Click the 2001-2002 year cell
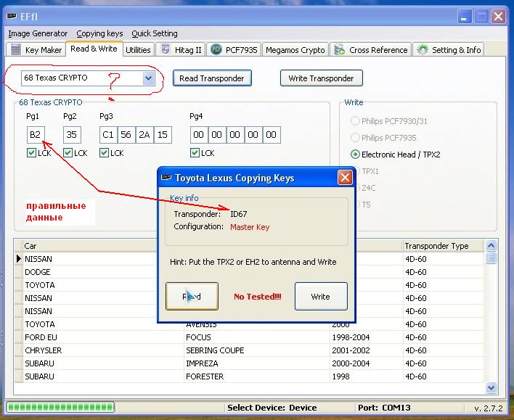The width and height of the screenshot is (514, 420). click(x=366, y=350)
